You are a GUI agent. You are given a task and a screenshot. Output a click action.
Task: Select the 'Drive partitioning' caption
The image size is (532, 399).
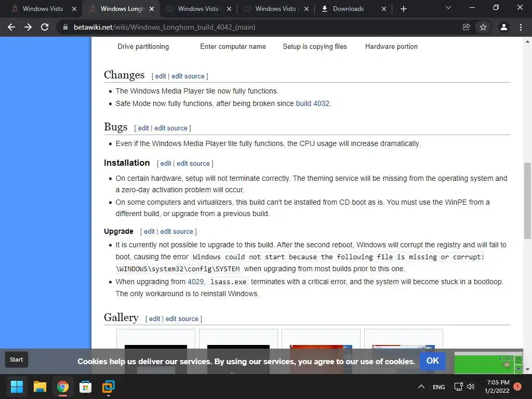[143, 46]
